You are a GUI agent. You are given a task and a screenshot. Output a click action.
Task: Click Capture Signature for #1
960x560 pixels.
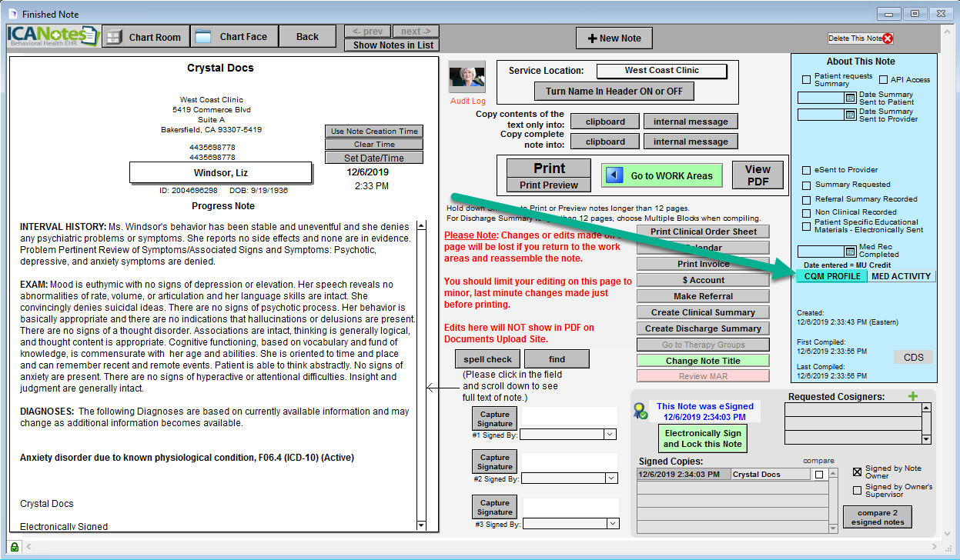pyautogui.click(x=495, y=418)
